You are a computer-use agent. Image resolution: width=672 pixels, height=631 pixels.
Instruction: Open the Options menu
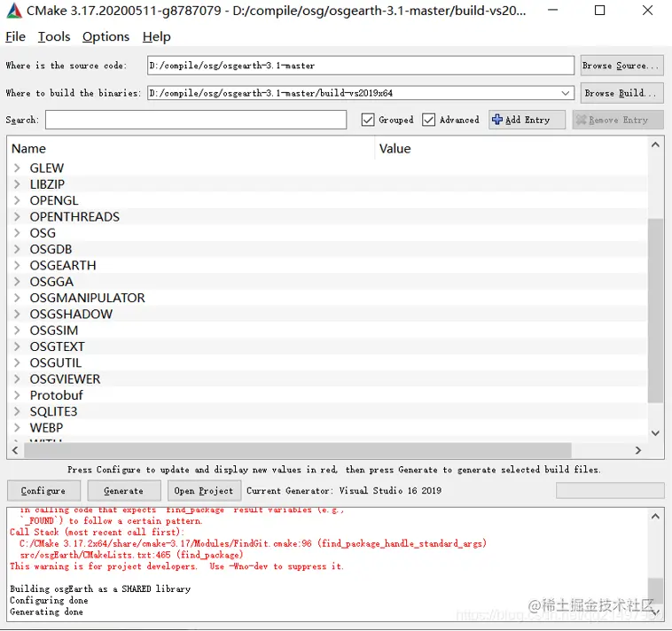coord(105,37)
